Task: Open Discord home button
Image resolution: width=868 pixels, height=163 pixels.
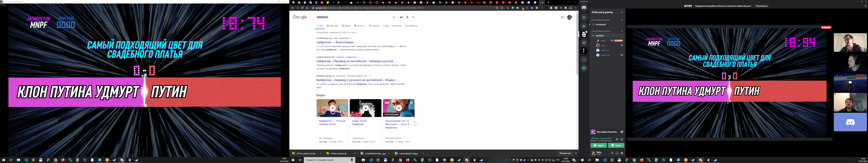Action: [x=584, y=7]
